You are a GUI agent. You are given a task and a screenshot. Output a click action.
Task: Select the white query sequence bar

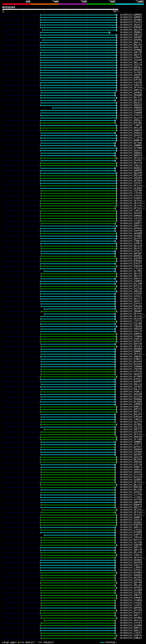[60, 9]
